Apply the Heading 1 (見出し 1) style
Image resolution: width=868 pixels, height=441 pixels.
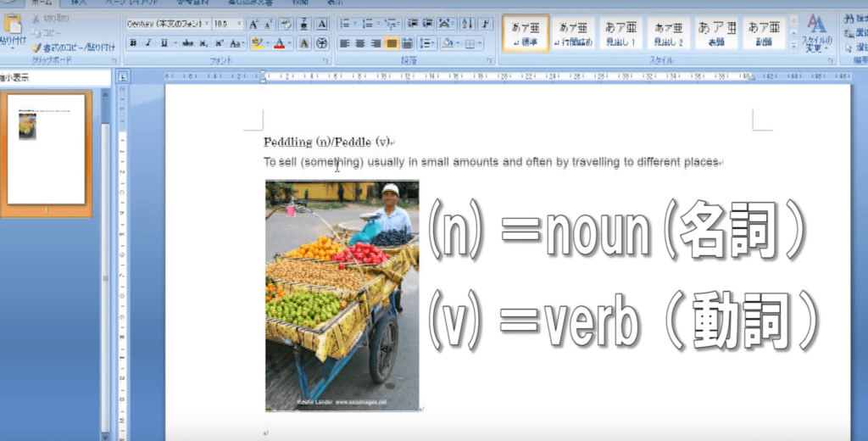point(623,34)
